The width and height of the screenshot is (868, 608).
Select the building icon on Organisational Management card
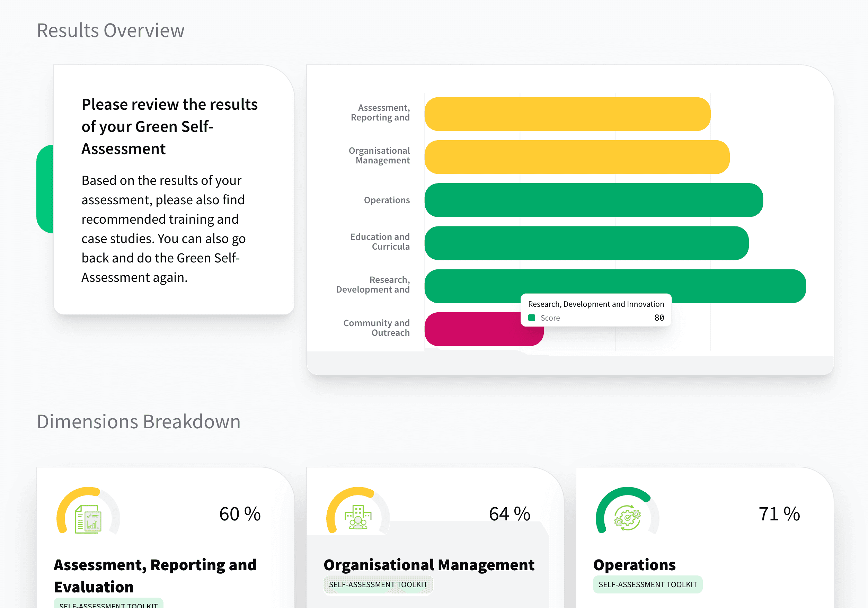(x=358, y=518)
